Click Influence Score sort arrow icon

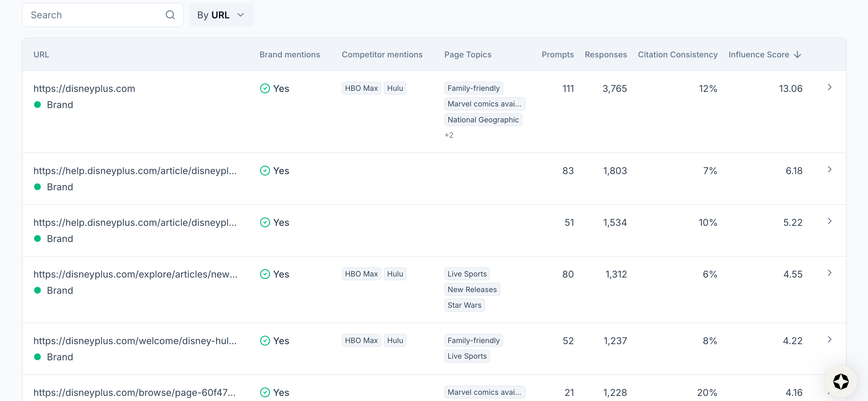coord(797,55)
